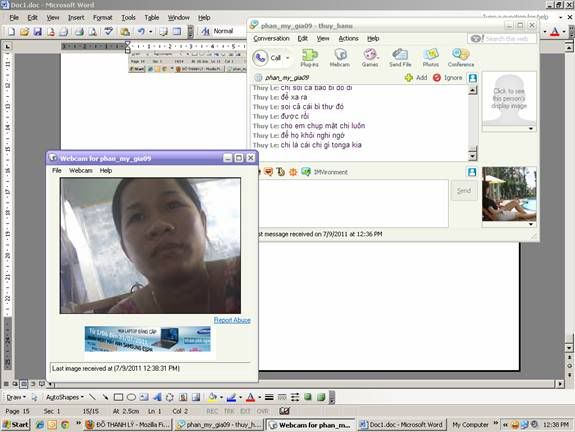
Task: Toggle my display image panel icon
Action: pyautogui.click(x=472, y=172)
